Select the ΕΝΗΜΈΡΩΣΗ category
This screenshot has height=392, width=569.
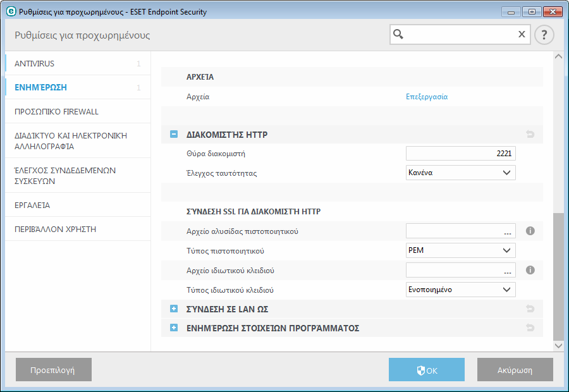[x=78, y=87]
